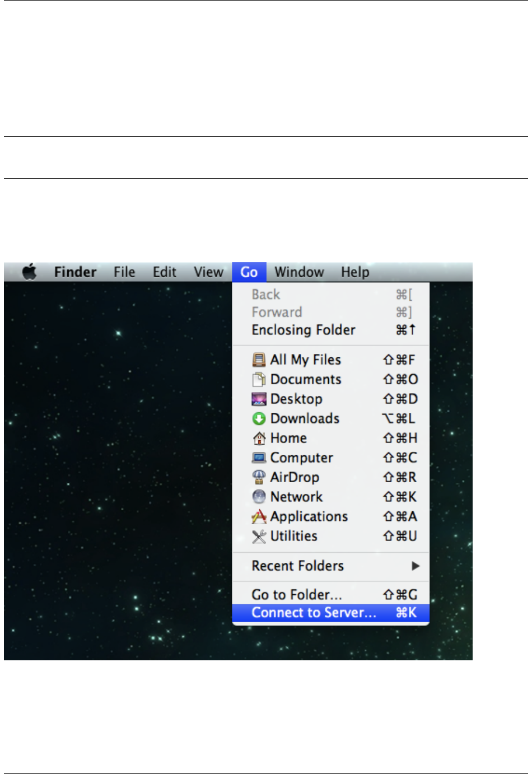This screenshot has width=532, height=774.
Task: Select the Forward menu entry
Action: coord(331,312)
